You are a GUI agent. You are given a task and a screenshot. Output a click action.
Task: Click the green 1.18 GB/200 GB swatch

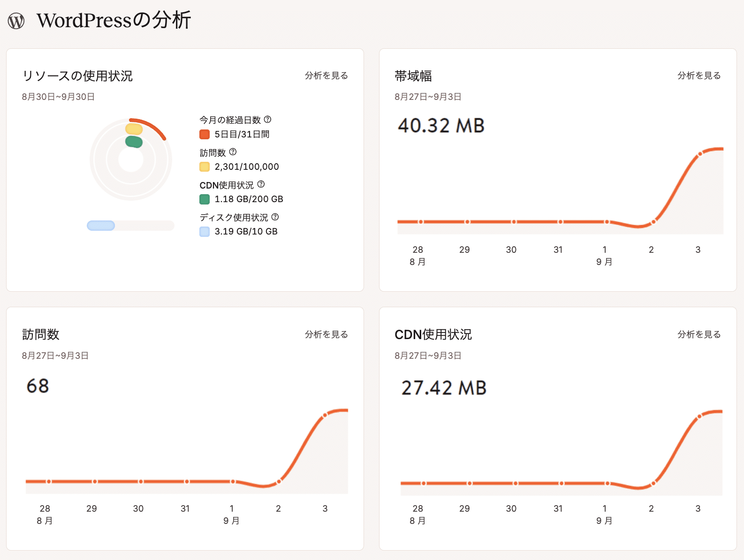(x=205, y=199)
